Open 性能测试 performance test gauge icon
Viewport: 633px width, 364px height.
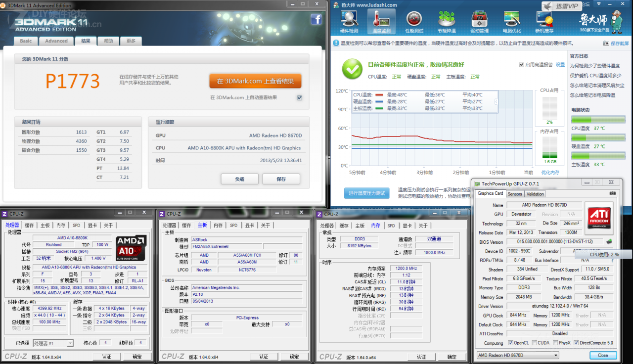414,22
